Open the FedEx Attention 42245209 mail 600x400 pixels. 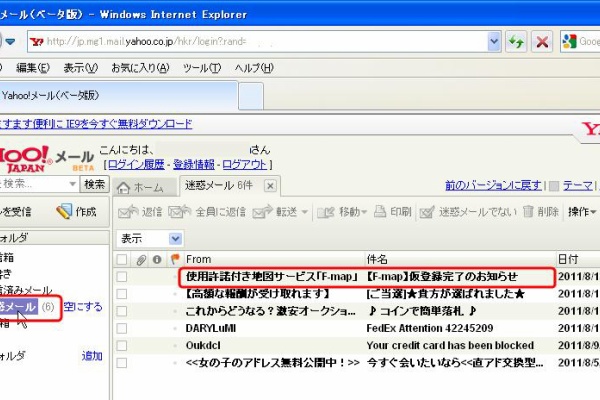pyautogui.click(x=430, y=328)
